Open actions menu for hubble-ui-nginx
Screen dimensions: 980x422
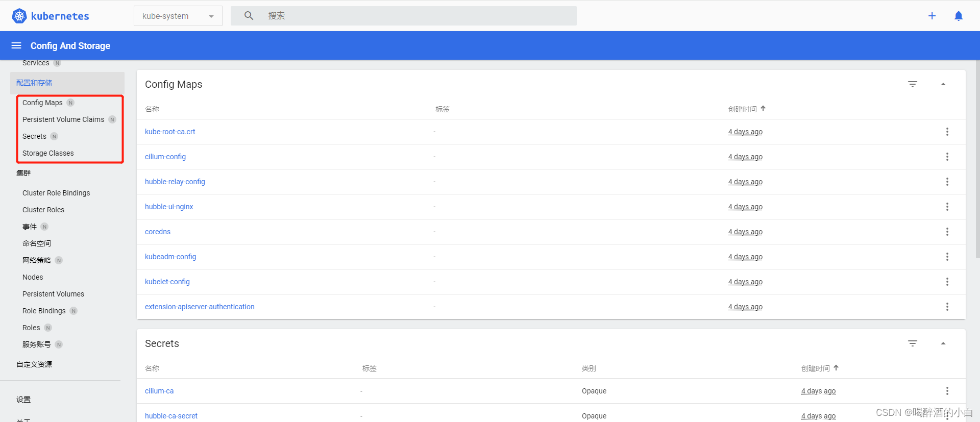947,207
